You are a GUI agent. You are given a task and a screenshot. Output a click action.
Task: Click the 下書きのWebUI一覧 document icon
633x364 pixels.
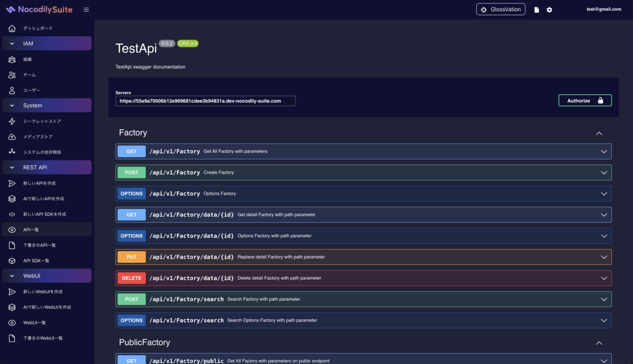click(x=12, y=338)
